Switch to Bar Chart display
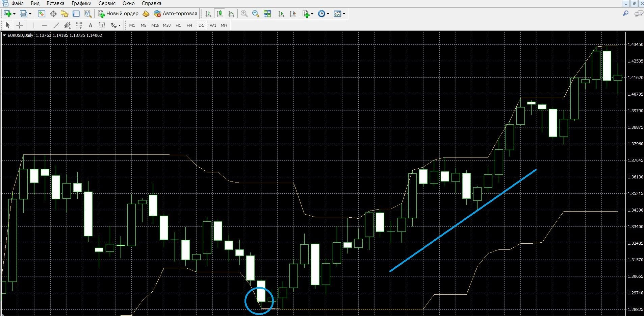This screenshot has width=644, height=316. tap(208, 14)
